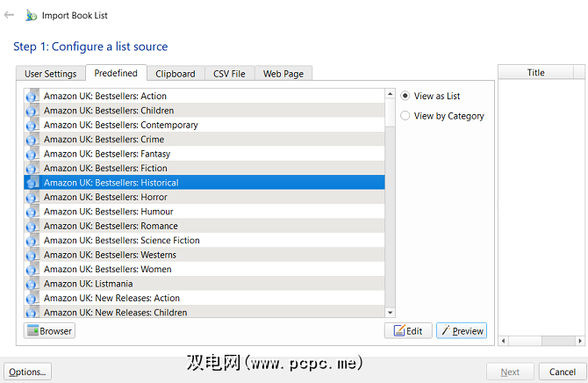
Task: Cancel the import wizard
Action: [x=563, y=372]
